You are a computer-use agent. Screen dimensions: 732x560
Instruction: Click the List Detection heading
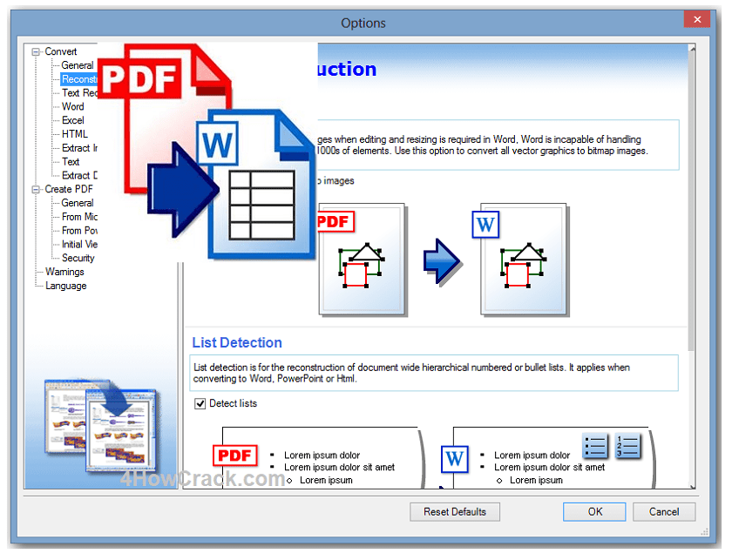point(237,343)
